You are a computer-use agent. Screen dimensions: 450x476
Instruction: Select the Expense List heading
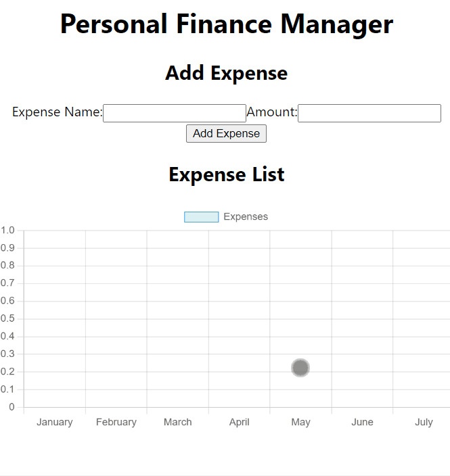[226, 174]
